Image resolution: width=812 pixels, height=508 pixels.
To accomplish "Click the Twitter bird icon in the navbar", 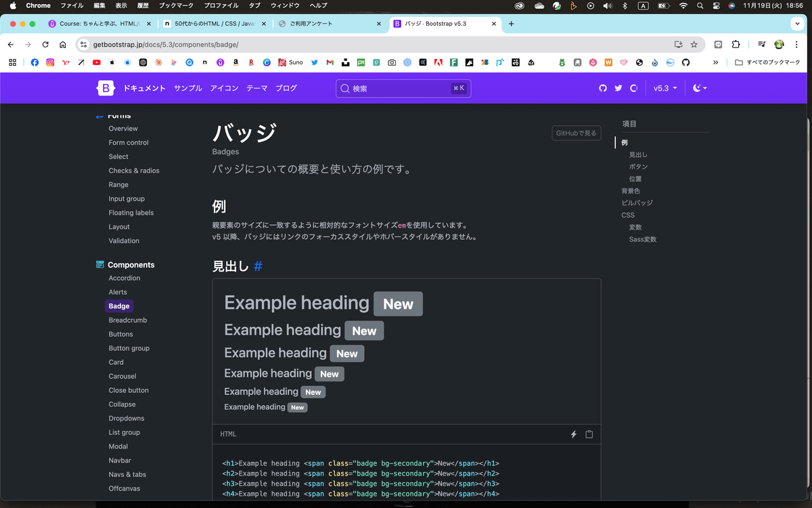I will (x=619, y=88).
